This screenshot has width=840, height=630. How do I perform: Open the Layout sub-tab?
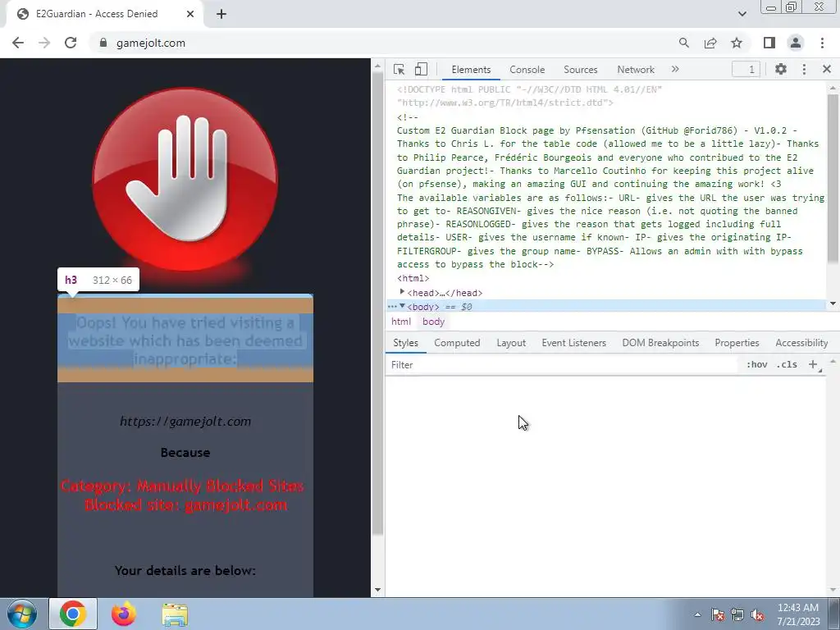[x=511, y=343]
